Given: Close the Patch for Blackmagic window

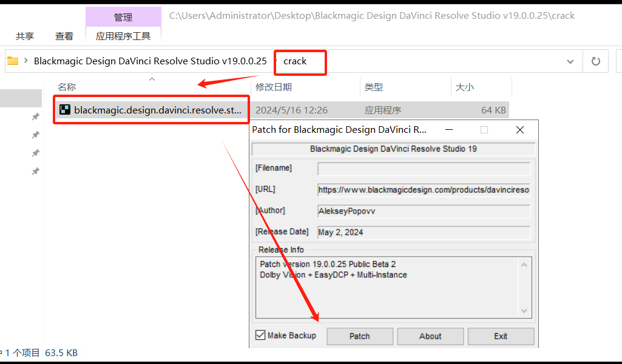Looking at the screenshot, I should (x=520, y=130).
